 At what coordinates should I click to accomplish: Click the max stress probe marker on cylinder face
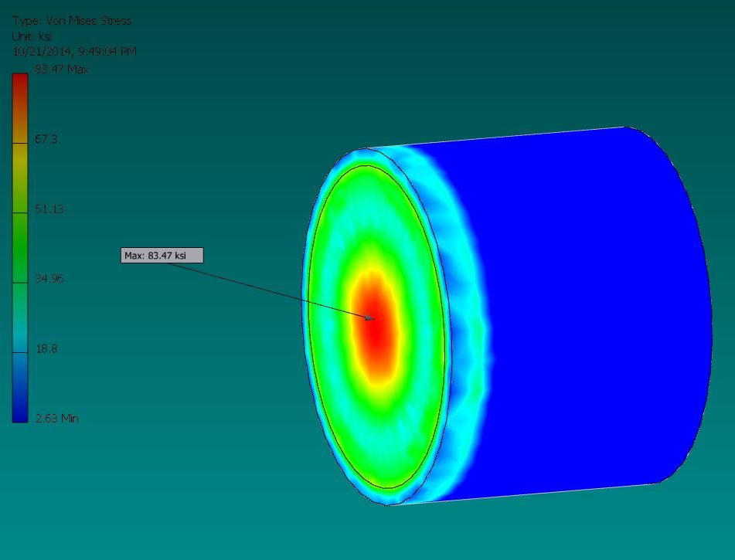(x=370, y=318)
